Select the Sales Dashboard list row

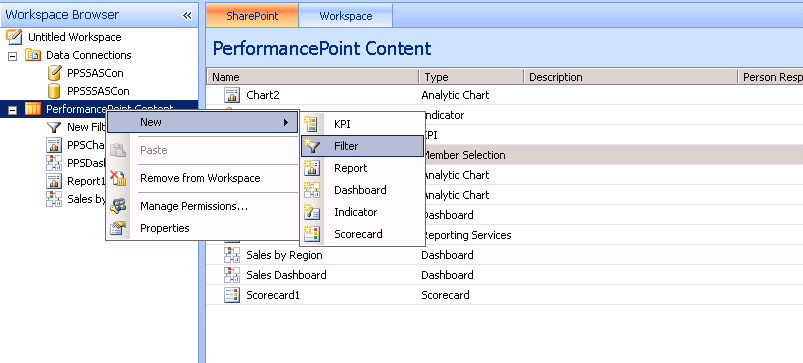(504, 274)
